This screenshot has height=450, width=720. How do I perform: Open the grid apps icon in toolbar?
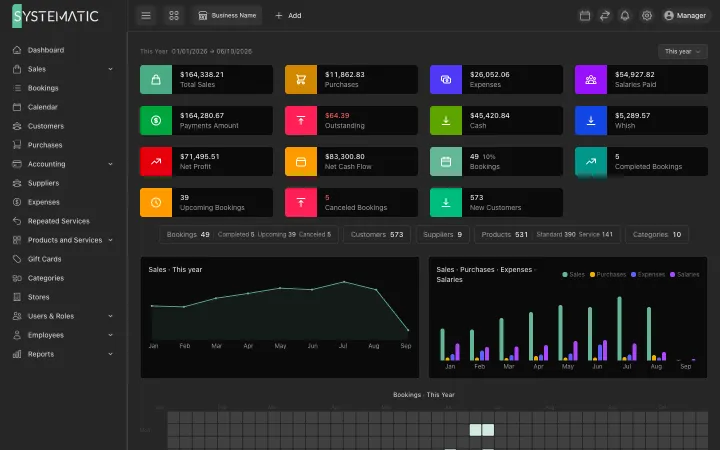[174, 16]
